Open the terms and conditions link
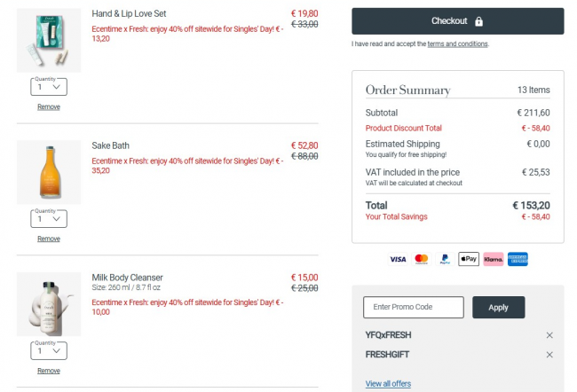The height and width of the screenshot is (392, 577). tap(457, 43)
